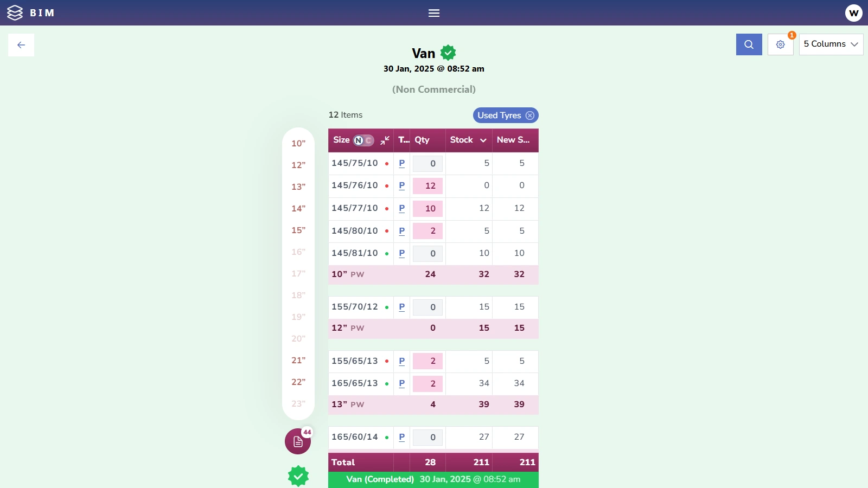The width and height of the screenshot is (868, 488).
Task: Click the P link for 165/65/13
Action: coord(402,383)
